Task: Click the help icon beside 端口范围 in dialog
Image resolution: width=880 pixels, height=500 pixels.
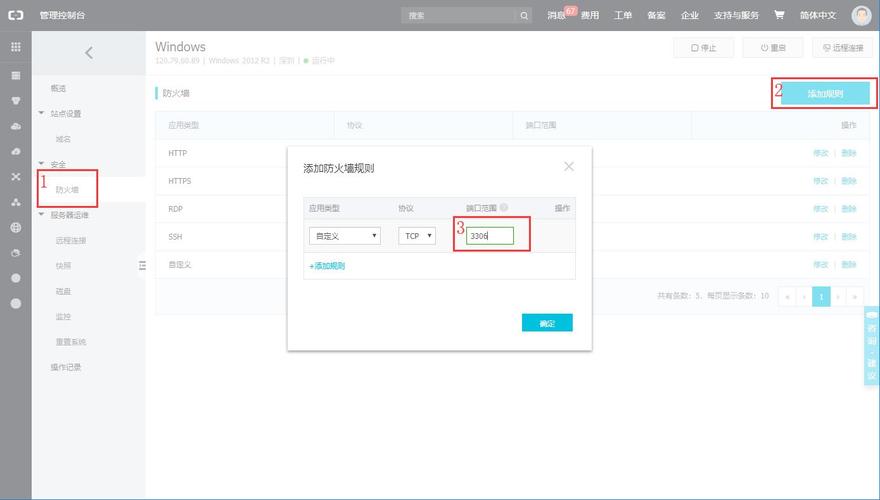Action: pos(504,207)
